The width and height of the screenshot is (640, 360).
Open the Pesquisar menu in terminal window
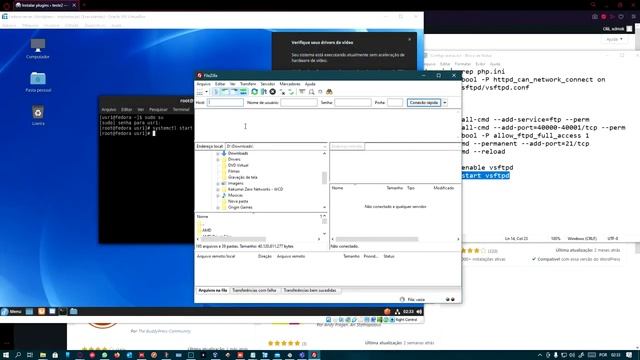pos(158,110)
